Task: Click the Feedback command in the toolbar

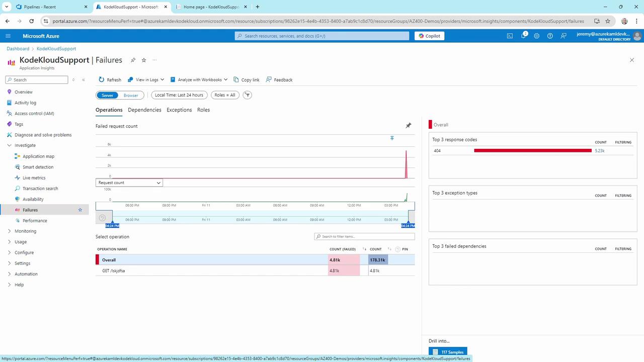Action: pos(279,80)
